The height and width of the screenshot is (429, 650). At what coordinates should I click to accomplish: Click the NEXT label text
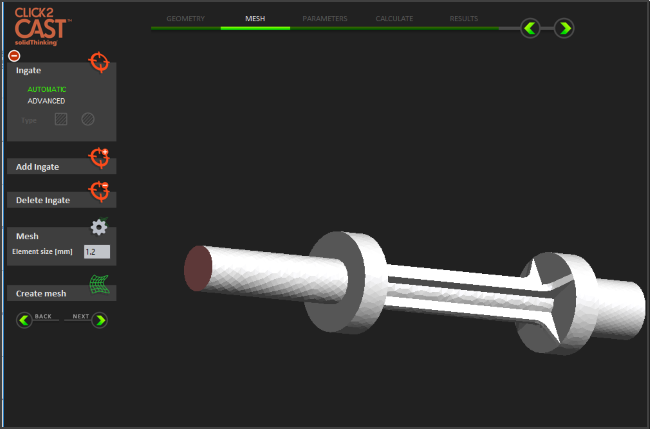[x=81, y=316]
